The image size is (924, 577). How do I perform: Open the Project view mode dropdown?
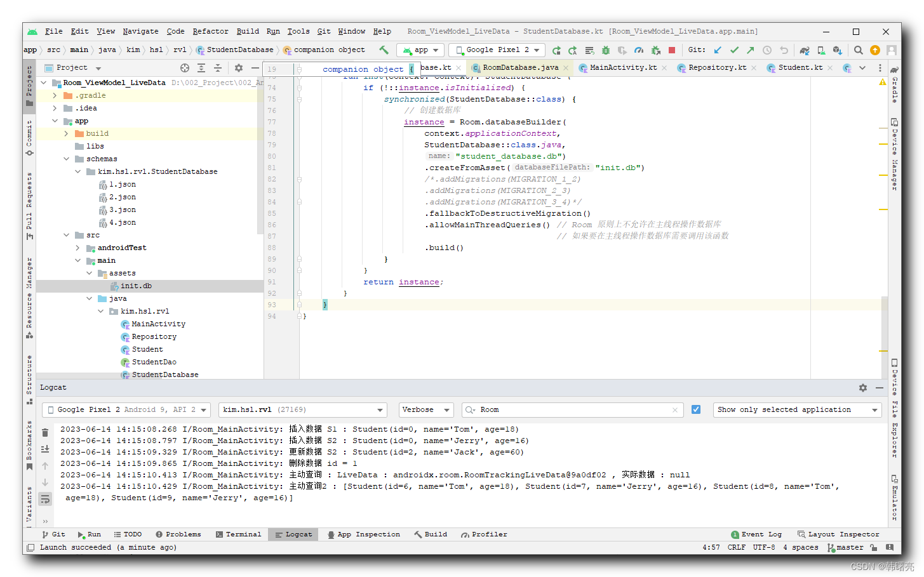72,68
